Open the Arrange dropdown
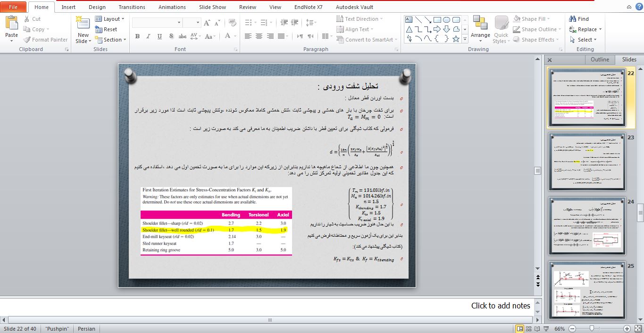Viewport: 644px width, 333px height. (x=480, y=29)
